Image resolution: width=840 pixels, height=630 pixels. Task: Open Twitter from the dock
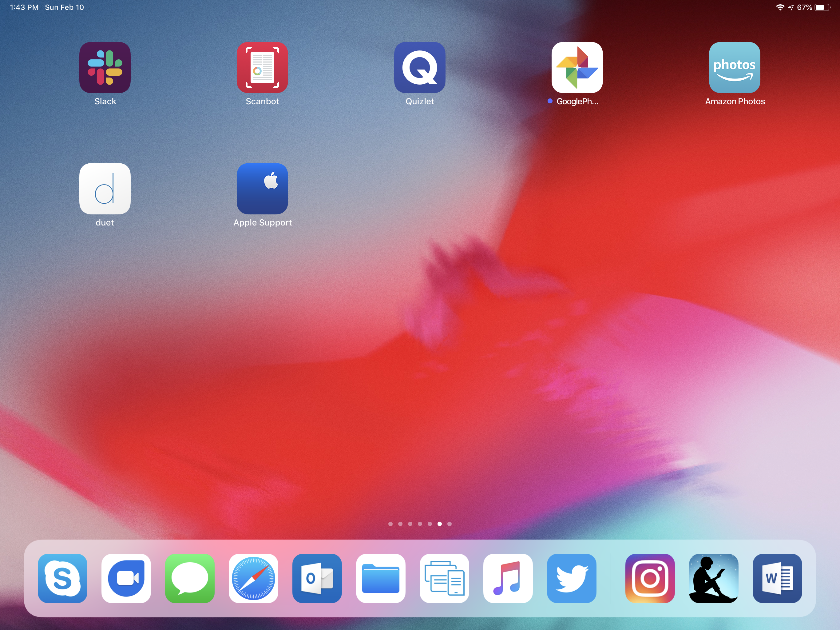coord(572,578)
